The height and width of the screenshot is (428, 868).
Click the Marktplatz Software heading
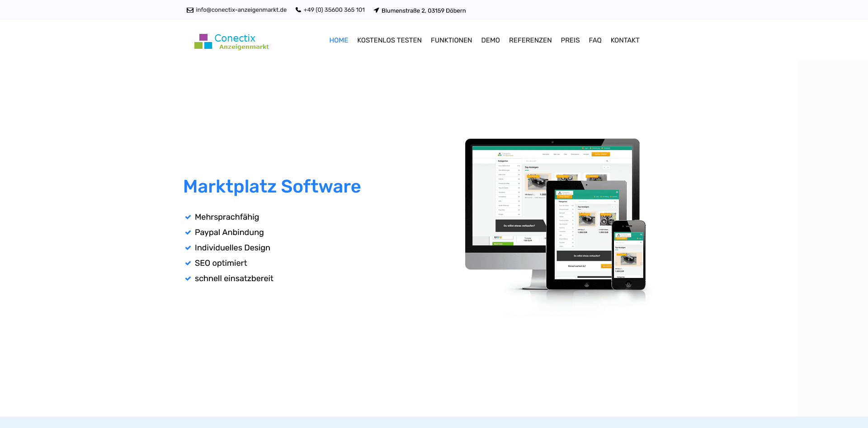point(272,186)
